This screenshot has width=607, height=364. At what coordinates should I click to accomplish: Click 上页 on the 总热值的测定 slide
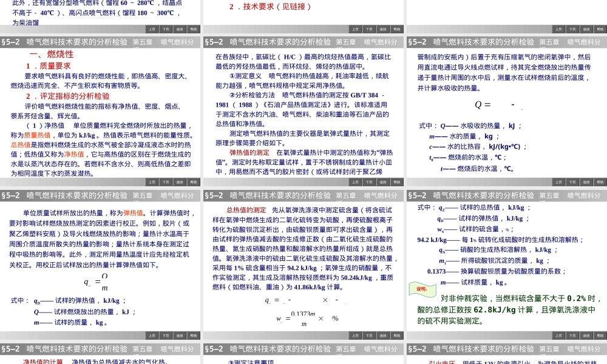(355, 335)
